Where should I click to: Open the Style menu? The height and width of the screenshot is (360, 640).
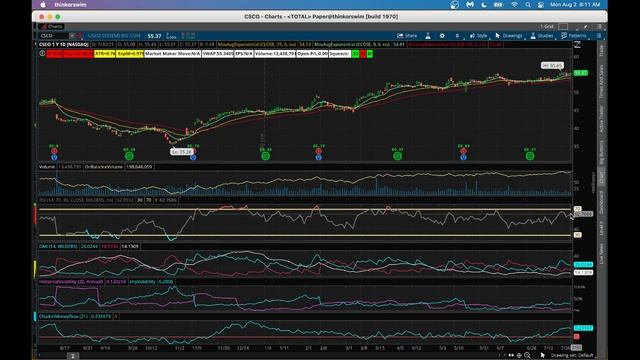478,36
